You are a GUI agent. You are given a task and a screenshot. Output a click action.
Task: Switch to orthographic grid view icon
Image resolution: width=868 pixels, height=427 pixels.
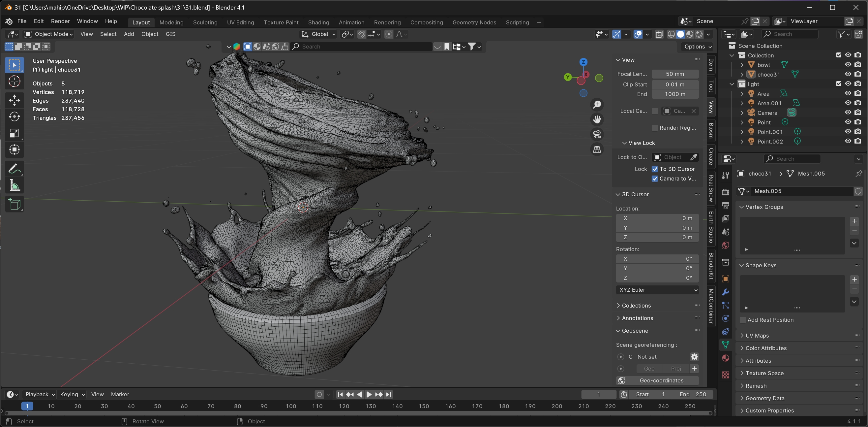[597, 149]
